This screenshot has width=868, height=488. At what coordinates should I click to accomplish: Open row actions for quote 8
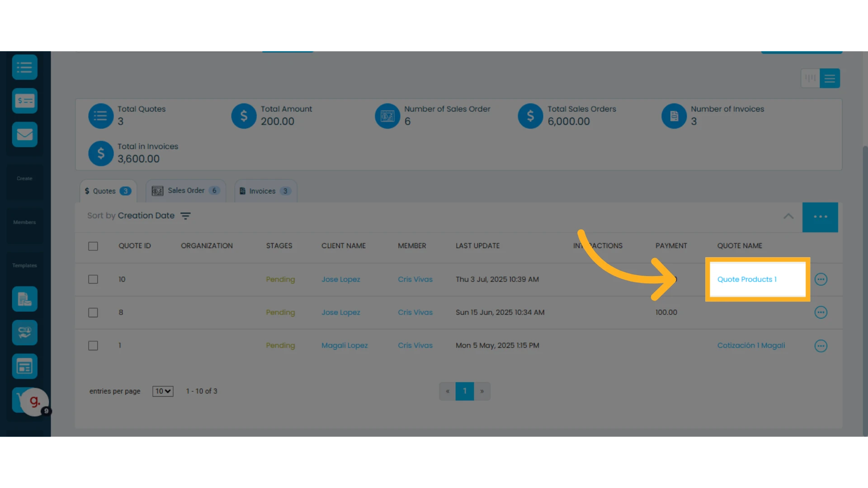pyautogui.click(x=821, y=312)
